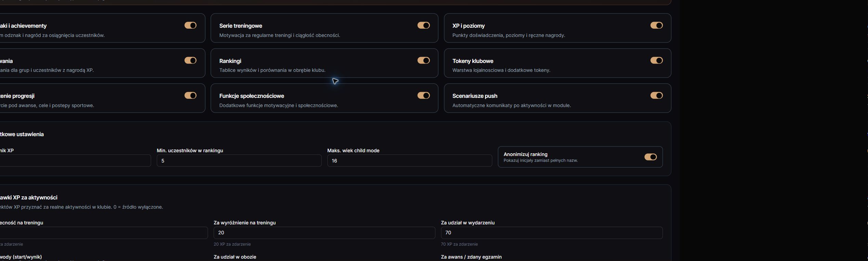Toggle the progresji card switch

190,95
